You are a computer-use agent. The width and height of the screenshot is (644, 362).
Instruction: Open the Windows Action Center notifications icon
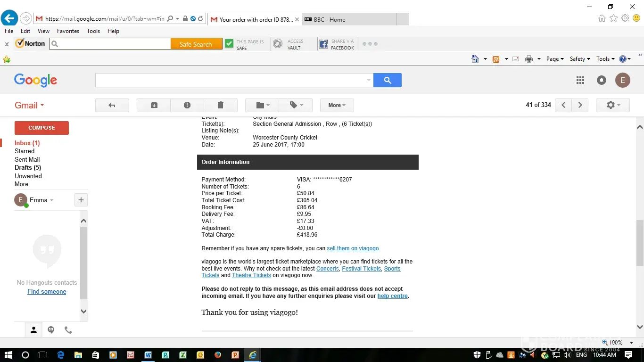tap(628, 355)
